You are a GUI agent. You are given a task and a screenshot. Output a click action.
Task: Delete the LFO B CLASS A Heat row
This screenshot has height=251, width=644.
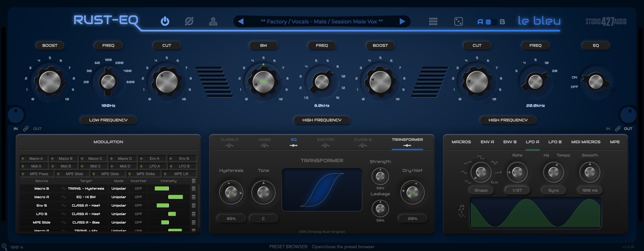click(x=193, y=214)
